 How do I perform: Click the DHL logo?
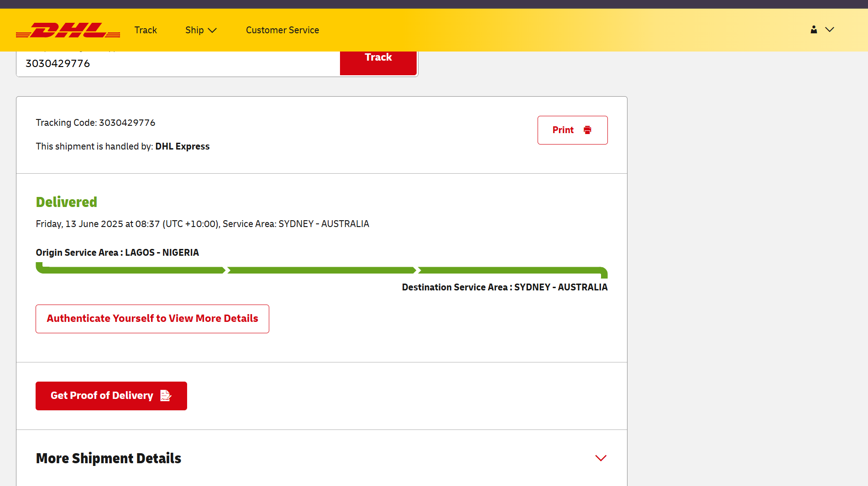click(x=68, y=30)
